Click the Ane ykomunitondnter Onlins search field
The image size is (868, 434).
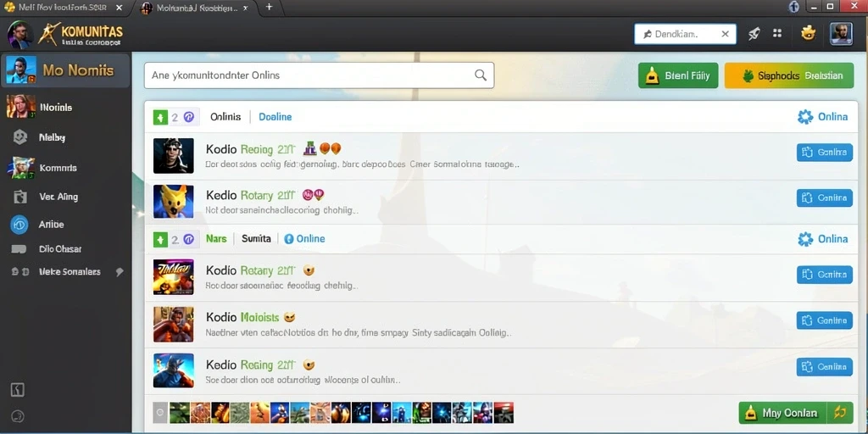[x=319, y=75]
